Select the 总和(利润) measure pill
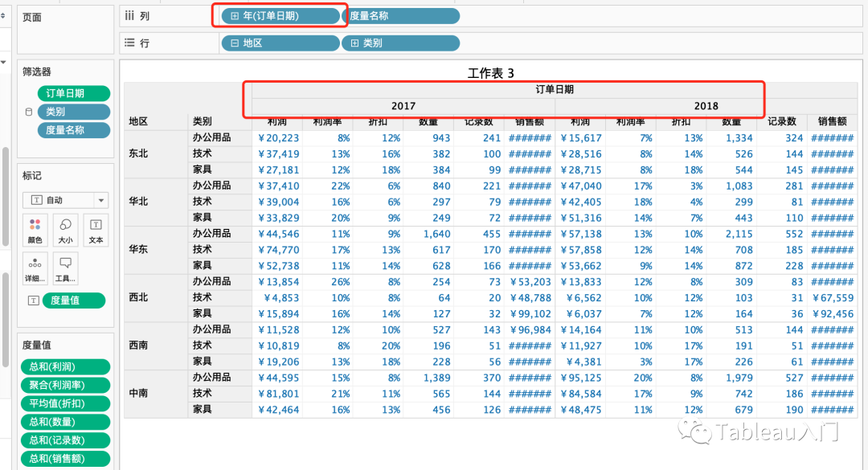Screen dimensions: 868x470 (65, 366)
